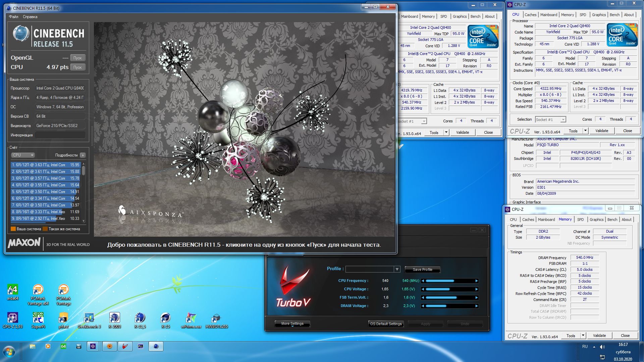Show hidden system tray icons
644x362 pixels.
click(x=594, y=347)
